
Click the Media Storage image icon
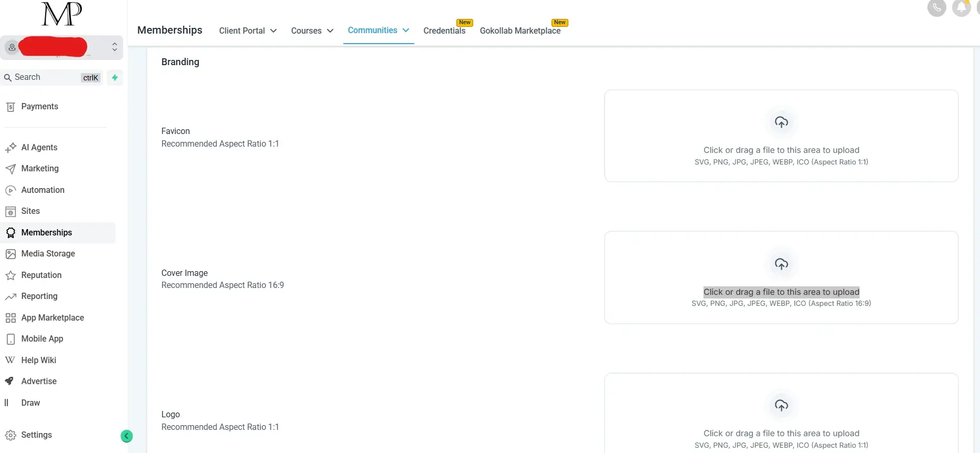coord(11,254)
